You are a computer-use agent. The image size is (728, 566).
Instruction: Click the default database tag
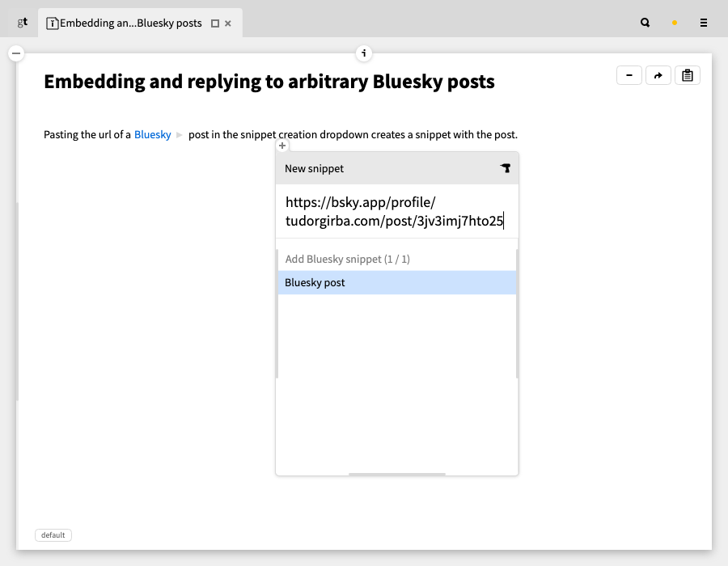(x=53, y=535)
